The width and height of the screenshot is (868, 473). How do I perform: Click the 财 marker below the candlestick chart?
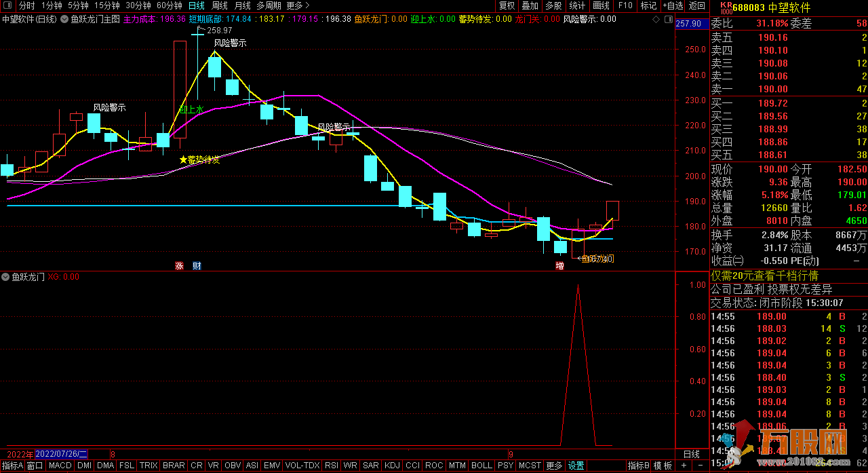click(197, 265)
